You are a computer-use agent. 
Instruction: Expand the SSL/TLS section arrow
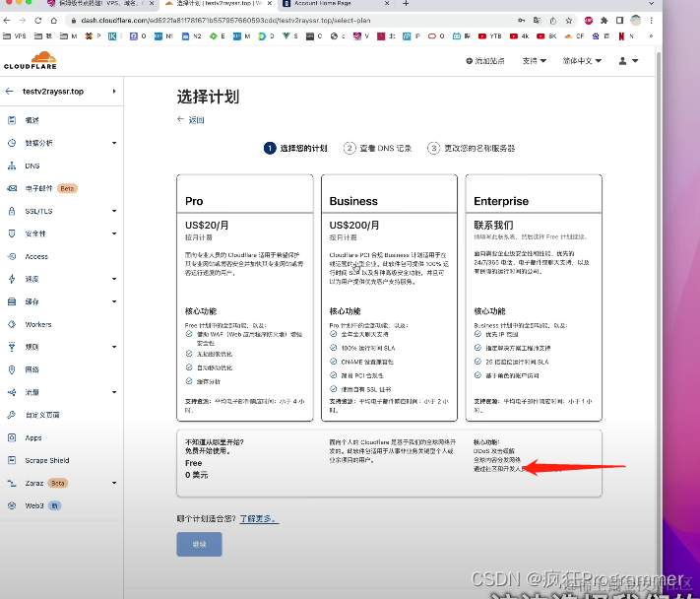114,211
